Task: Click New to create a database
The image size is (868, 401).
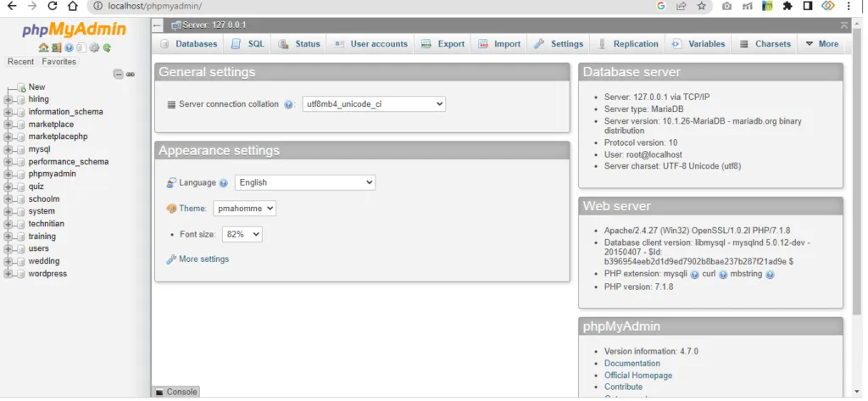Action: click(36, 87)
